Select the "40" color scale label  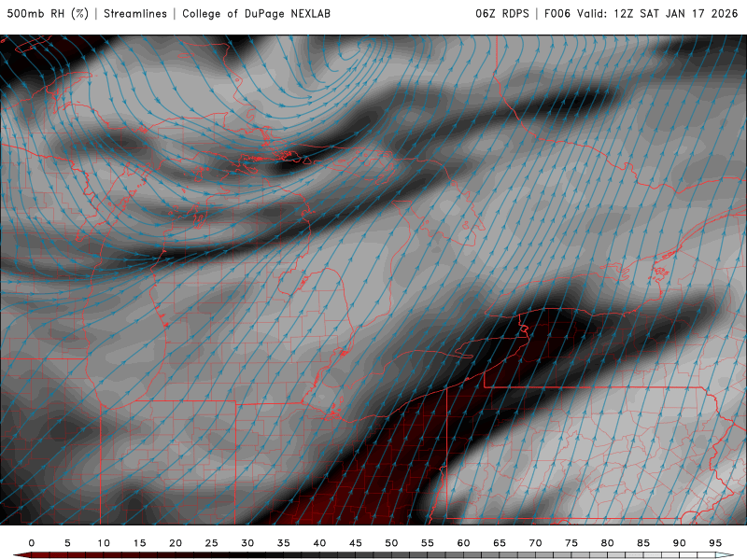point(319,543)
